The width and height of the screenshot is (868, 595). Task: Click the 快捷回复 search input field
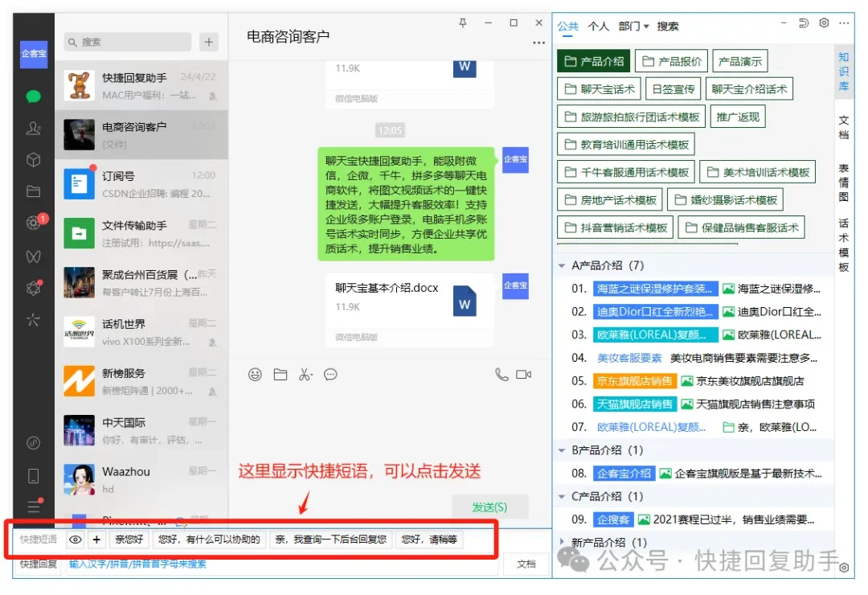click(x=282, y=564)
